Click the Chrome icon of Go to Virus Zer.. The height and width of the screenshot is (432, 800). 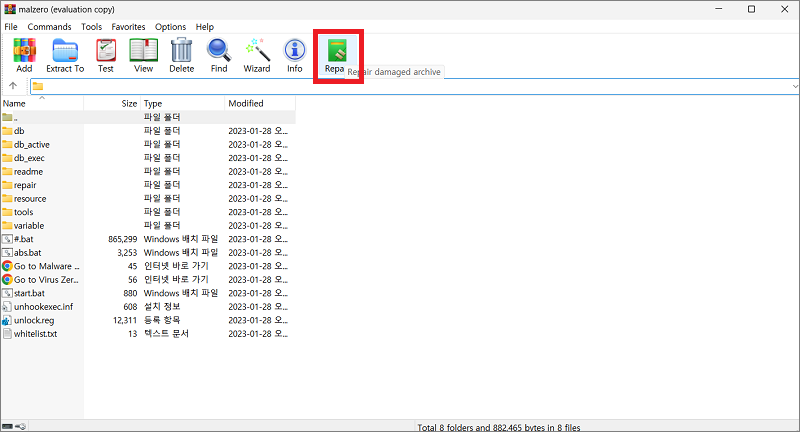(7, 279)
